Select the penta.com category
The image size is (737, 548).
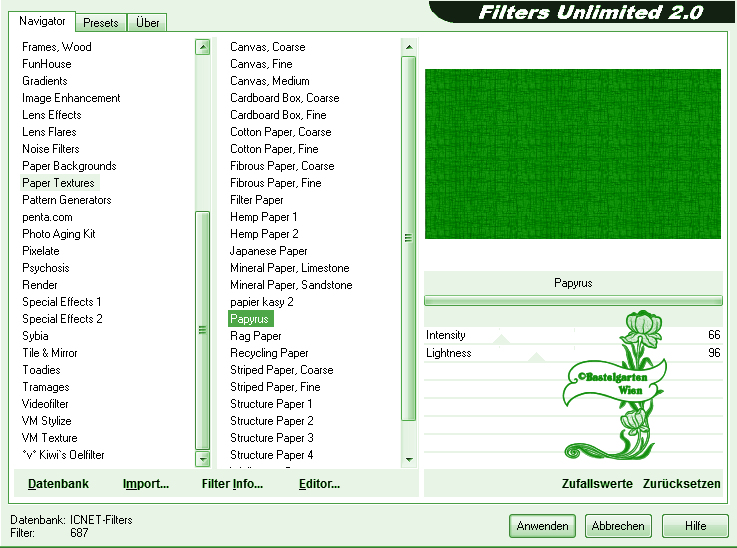coord(47,217)
